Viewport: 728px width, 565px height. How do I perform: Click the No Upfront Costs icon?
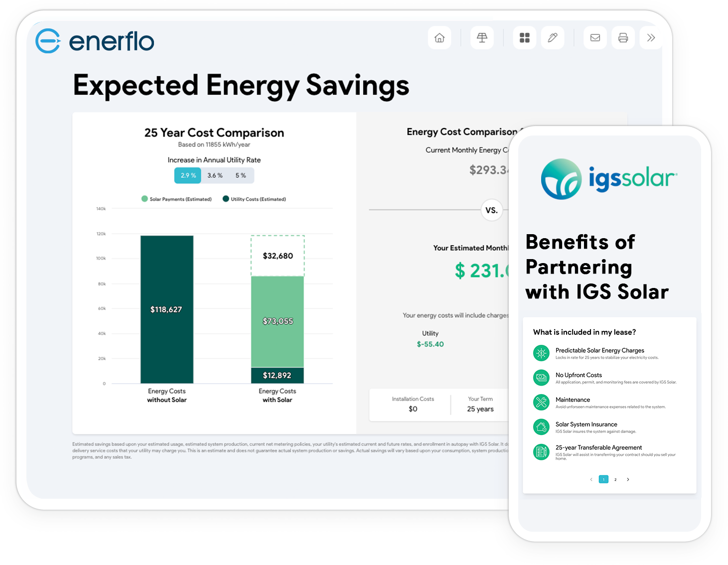tap(541, 378)
